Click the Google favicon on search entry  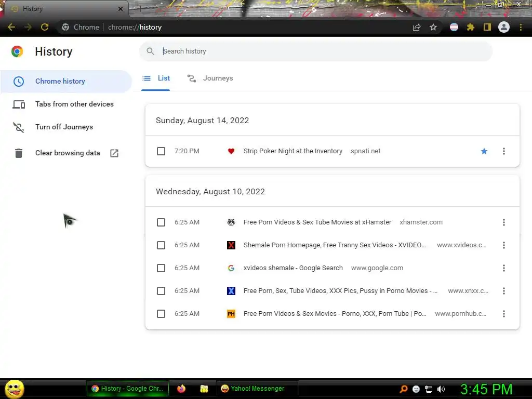tap(231, 268)
